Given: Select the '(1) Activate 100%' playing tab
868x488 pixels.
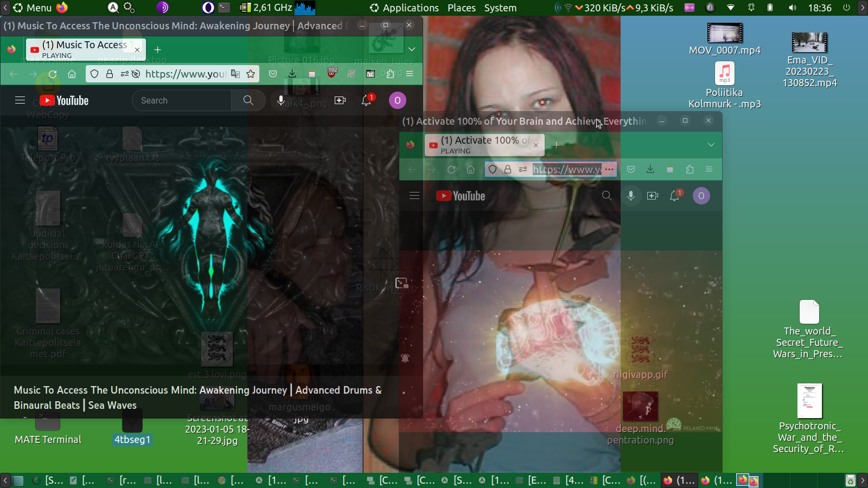Looking at the screenshot, I should coord(484,145).
